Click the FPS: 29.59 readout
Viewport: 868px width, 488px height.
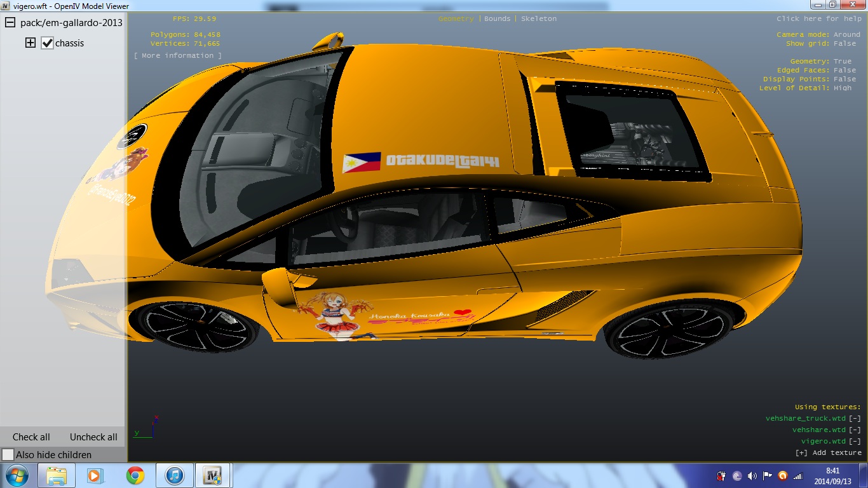194,18
